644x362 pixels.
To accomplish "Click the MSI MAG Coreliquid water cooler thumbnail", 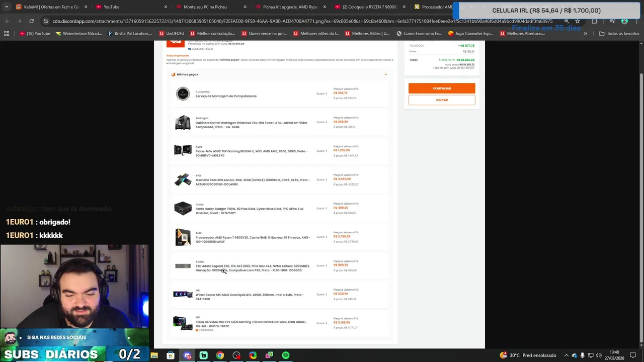I will pyautogui.click(x=183, y=294).
